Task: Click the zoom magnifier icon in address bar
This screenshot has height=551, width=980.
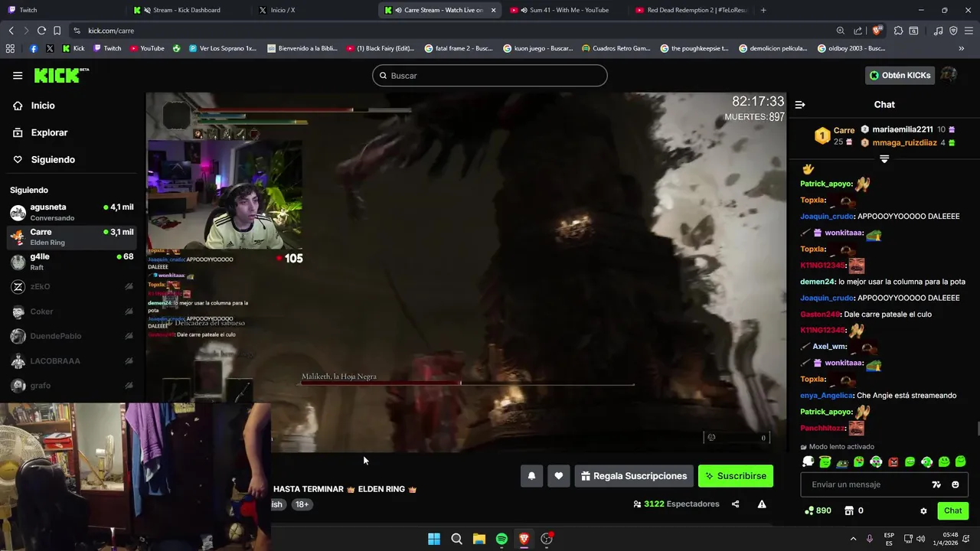Action: click(x=841, y=31)
